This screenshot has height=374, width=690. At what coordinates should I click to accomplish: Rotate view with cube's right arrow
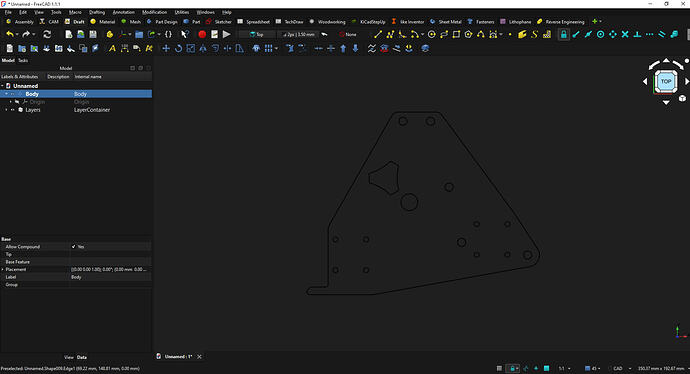(686, 81)
